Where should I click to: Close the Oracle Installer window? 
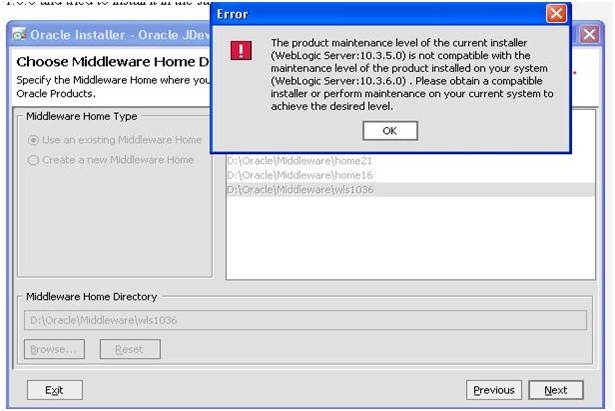[590, 35]
